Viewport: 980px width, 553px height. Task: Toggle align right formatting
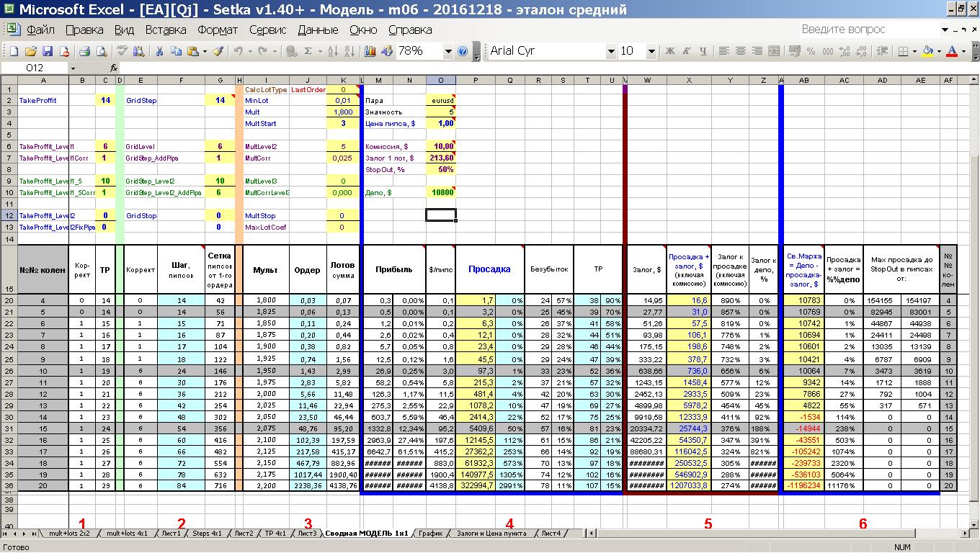click(757, 51)
